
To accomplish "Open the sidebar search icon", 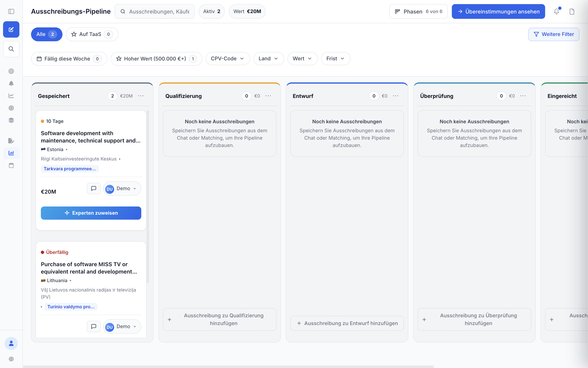I will click(x=11, y=49).
